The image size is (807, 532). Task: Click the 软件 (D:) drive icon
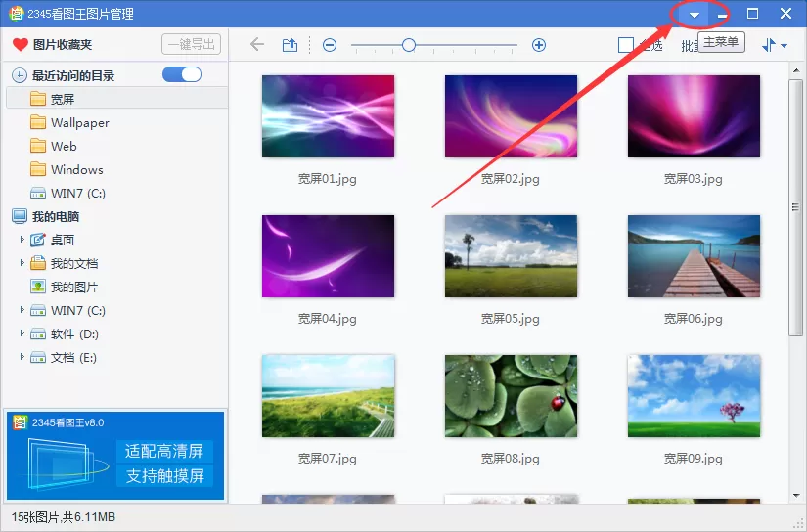(37, 334)
